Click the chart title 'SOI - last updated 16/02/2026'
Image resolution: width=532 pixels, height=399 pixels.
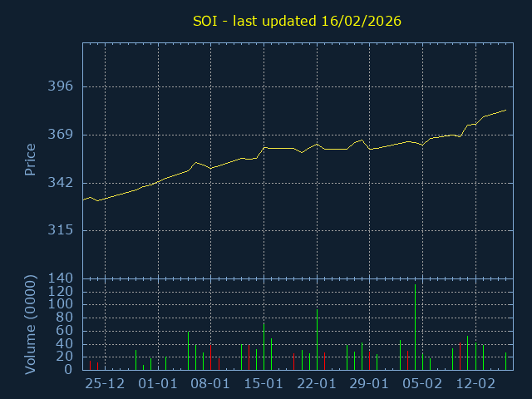click(x=297, y=21)
